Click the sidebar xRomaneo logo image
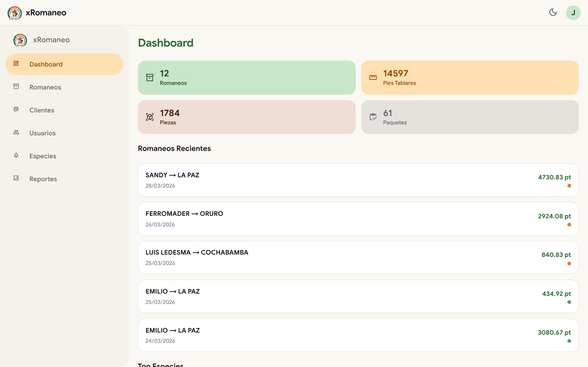The width and height of the screenshot is (588, 367). 20,40
